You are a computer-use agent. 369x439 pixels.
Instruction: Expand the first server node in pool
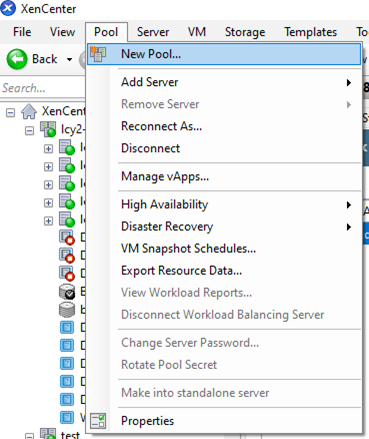pyautogui.click(x=48, y=149)
